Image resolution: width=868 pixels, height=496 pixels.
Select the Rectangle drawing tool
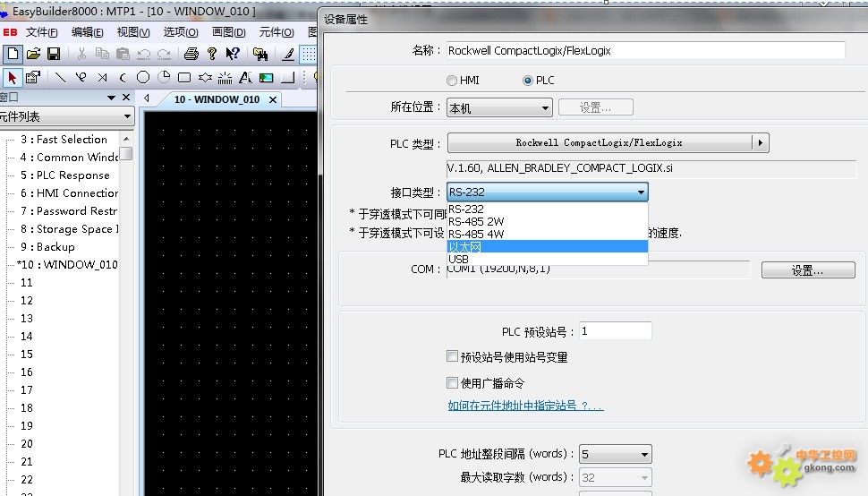(x=184, y=78)
